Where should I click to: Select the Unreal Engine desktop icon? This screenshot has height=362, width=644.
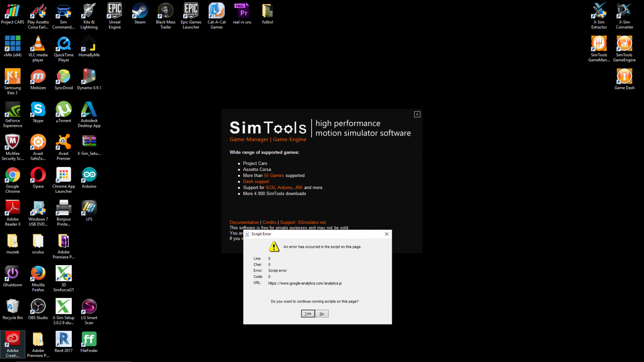coord(115,16)
